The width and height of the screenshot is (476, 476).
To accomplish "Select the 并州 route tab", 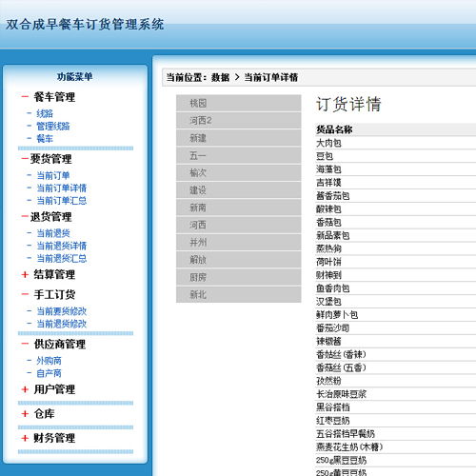I will 239,243.
